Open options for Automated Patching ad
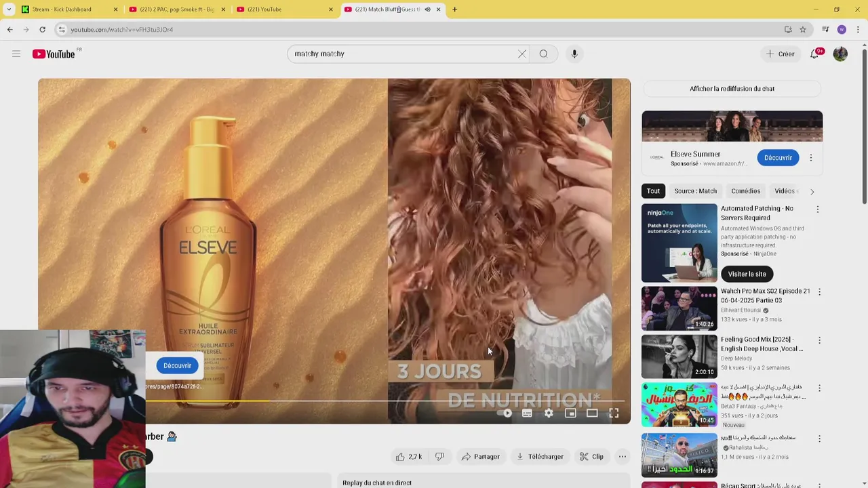This screenshot has height=488, width=868. [817, 209]
